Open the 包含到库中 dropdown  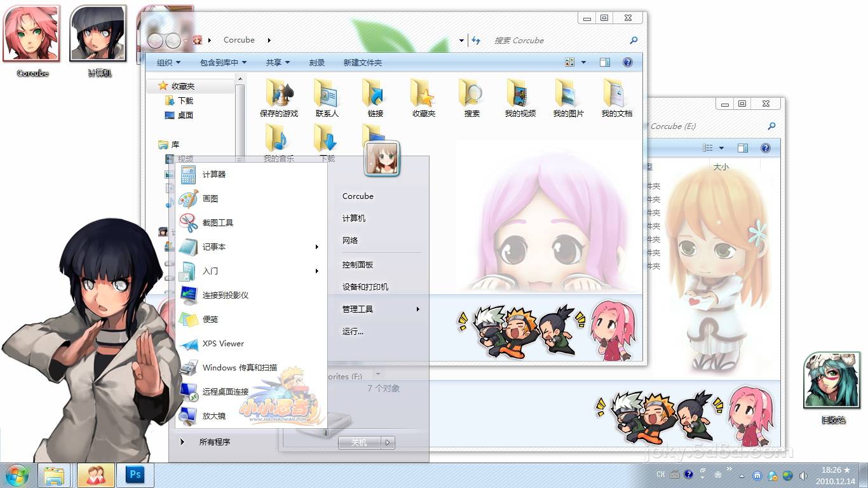pyautogui.click(x=223, y=62)
